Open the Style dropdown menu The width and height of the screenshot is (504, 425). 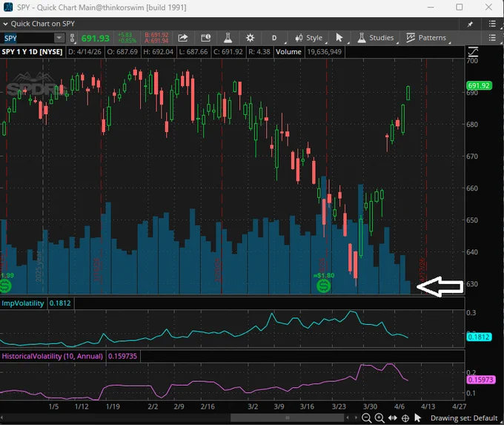pos(309,38)
